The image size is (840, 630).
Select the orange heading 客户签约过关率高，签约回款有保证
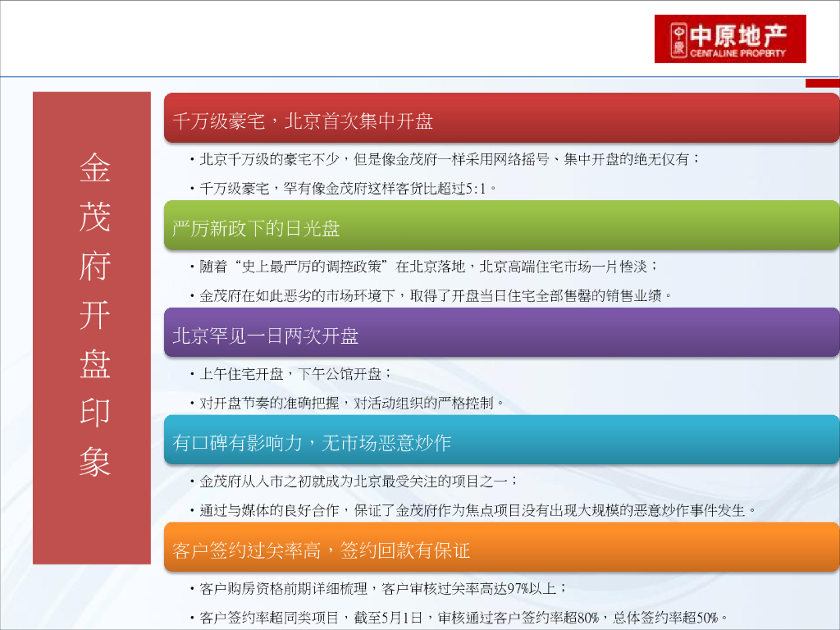pyautogui.click(x=501, y=547)
